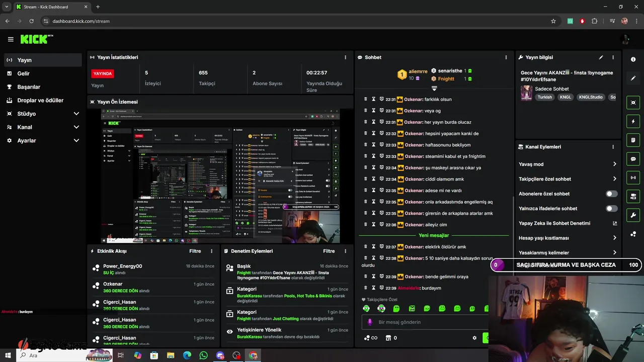
Task: Click the screen-focus icon in right rail
Action: click(x=633, y=103)
